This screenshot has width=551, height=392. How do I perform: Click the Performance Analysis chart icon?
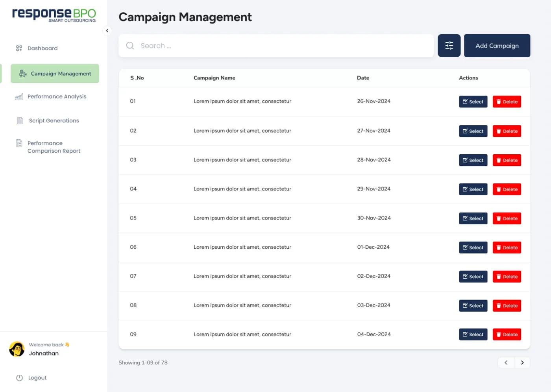[19, 96]
